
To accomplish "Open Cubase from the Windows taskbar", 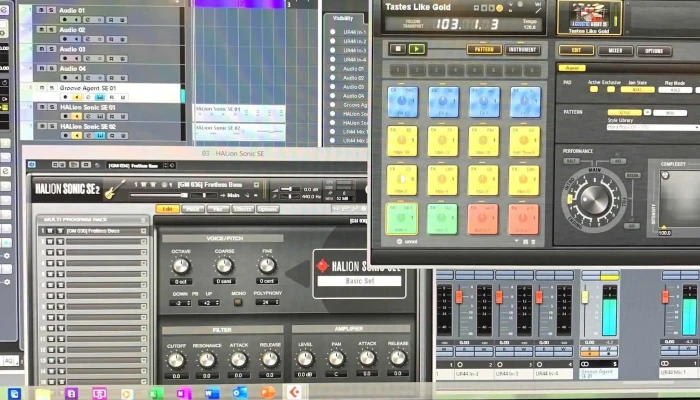I will 294,392.
